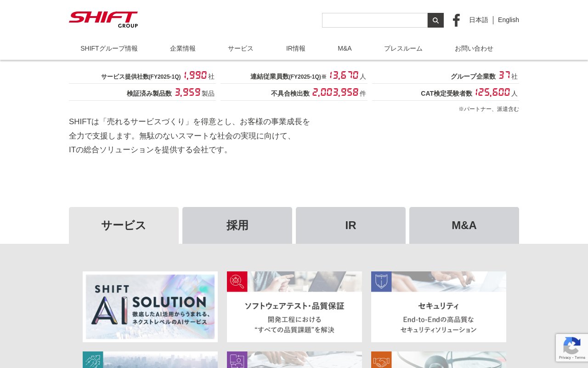Click the 不具合検出数 2,003,958 statistic
This screenshot has height=368, width=588.
coord(294,93)
